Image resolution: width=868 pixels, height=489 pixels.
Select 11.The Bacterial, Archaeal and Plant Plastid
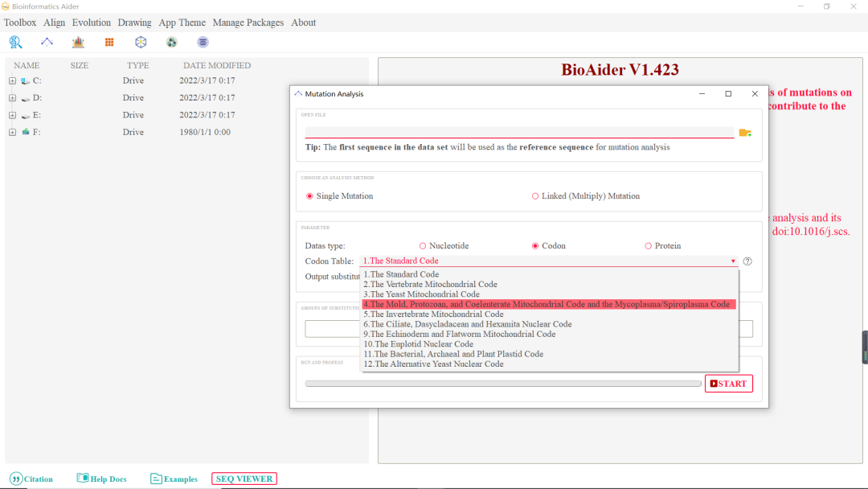point(549,354)
